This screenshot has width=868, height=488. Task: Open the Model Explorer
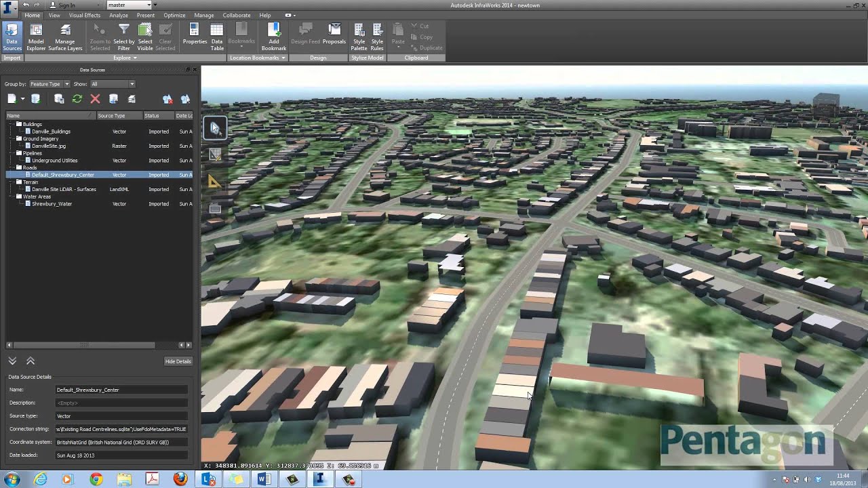click(x=36, y=37)
